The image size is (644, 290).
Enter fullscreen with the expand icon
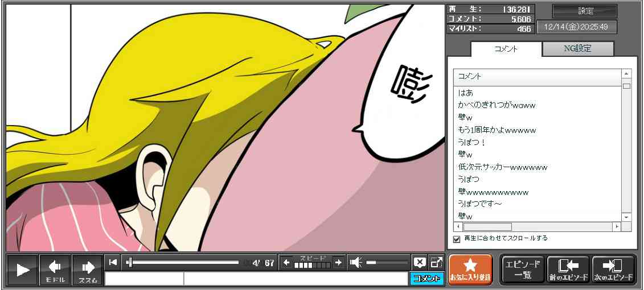tap(436, 262)
